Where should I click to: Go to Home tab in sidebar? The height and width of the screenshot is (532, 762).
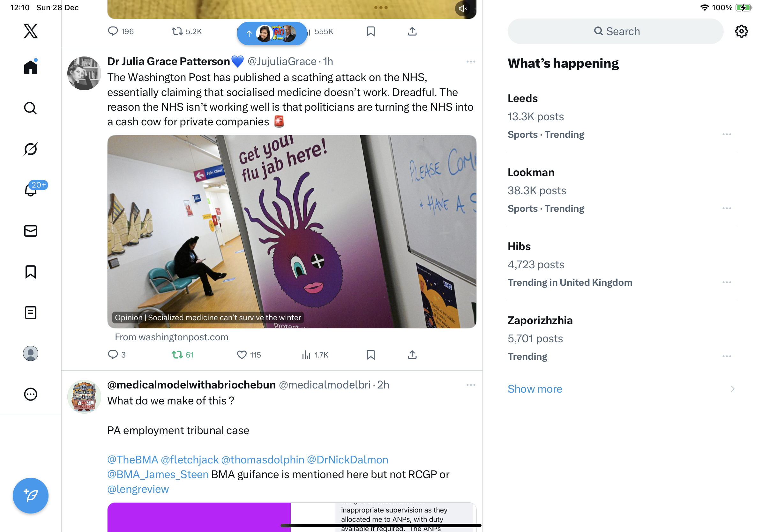coord(31,67)
